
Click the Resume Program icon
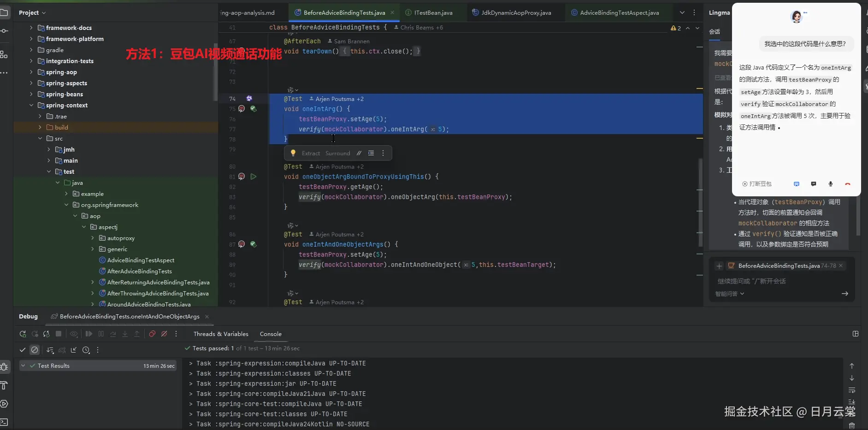tap(89, 334)
